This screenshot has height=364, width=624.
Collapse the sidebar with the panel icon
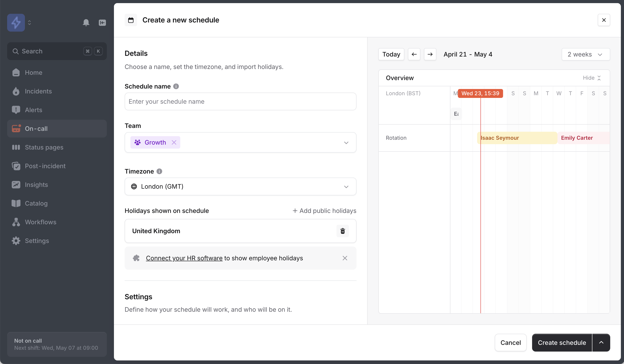[x=102, y=22]
